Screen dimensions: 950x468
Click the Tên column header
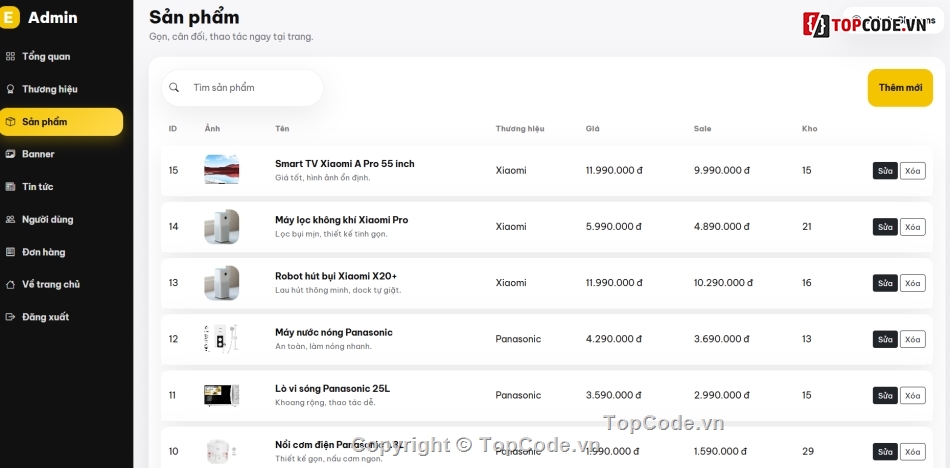pyautogui.click(x=282, y=129)
